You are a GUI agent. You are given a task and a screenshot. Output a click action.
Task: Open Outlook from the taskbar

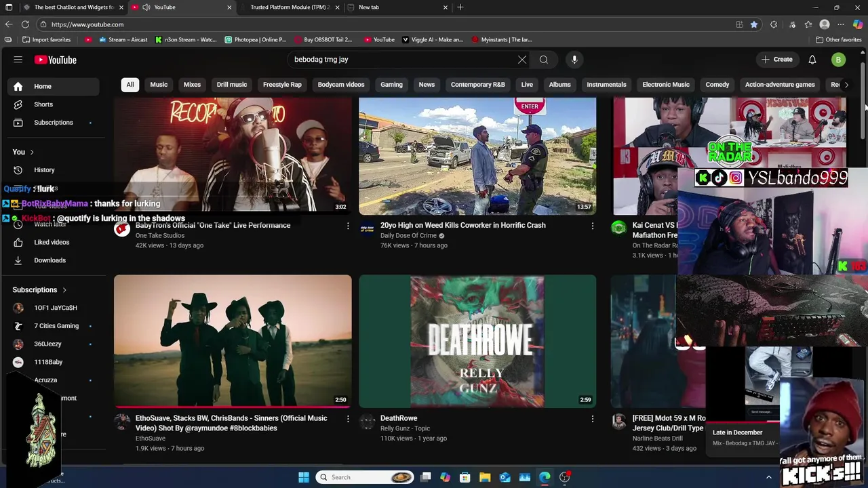point(505,477)
